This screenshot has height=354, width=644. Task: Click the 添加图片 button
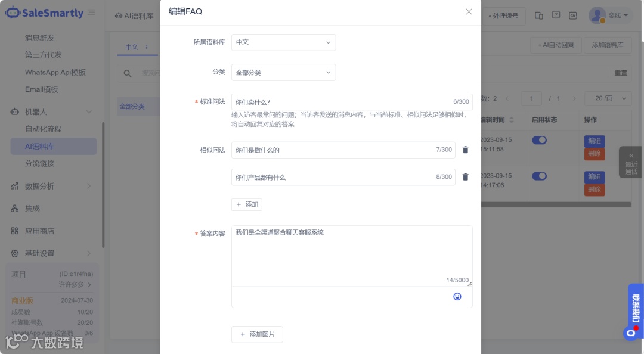257,334
